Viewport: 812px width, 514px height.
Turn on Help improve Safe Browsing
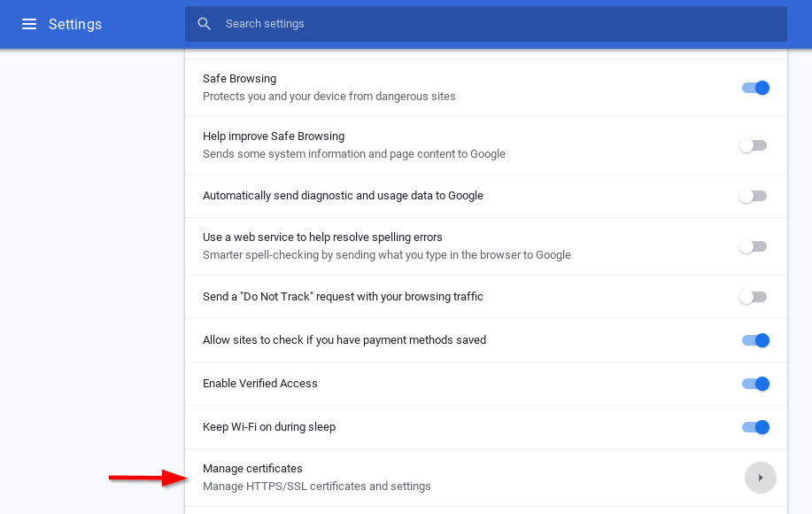tap(754, 144)
